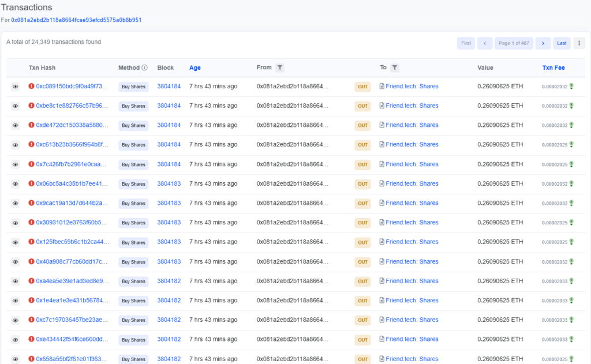Toggle eye preview for 0xa4ea5e39e1ad3ed8e9 row
The height and width of the screenshot is (364, 591).
[16, 281]
